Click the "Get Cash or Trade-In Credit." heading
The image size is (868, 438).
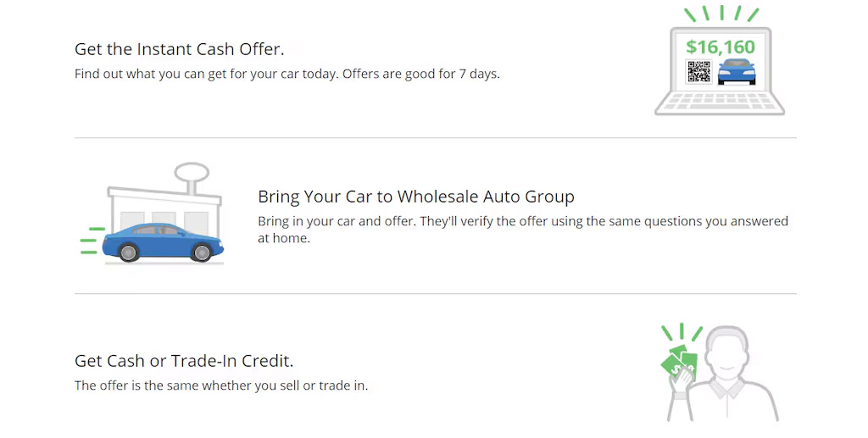[184, 361]
